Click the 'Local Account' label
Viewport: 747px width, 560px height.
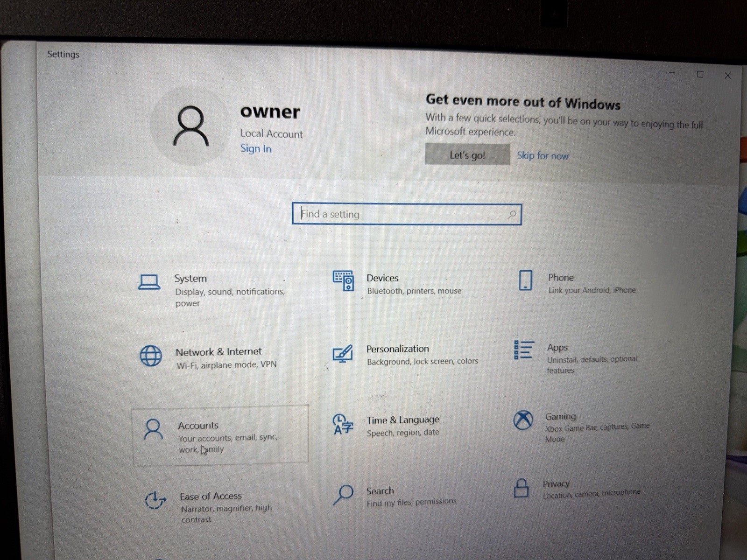tap(271, 133)
